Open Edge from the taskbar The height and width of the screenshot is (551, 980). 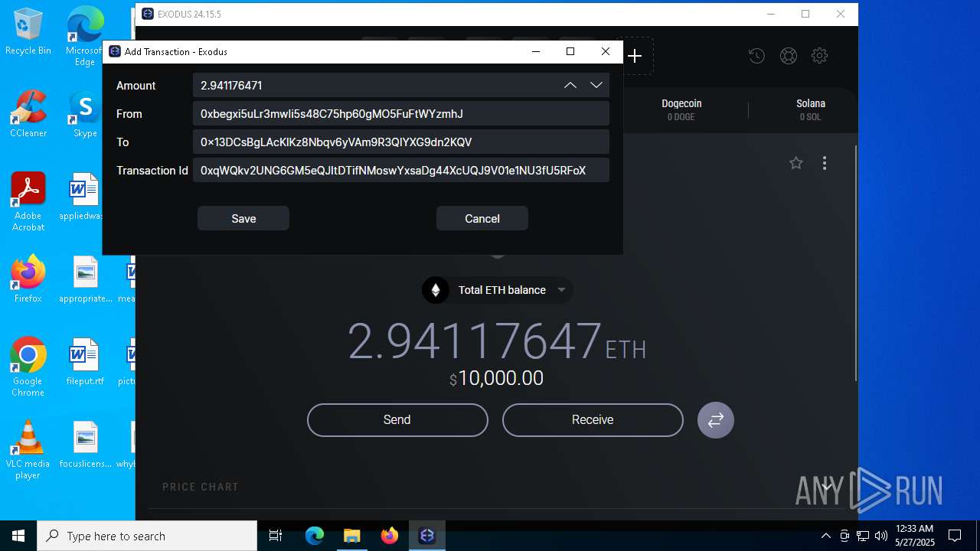(x=315, y=536)
